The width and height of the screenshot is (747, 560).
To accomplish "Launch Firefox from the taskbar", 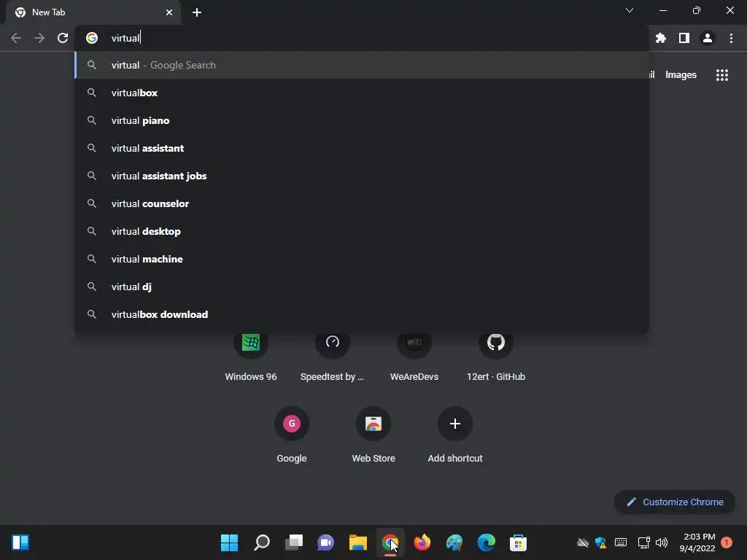I will click(x=422, y=542).
